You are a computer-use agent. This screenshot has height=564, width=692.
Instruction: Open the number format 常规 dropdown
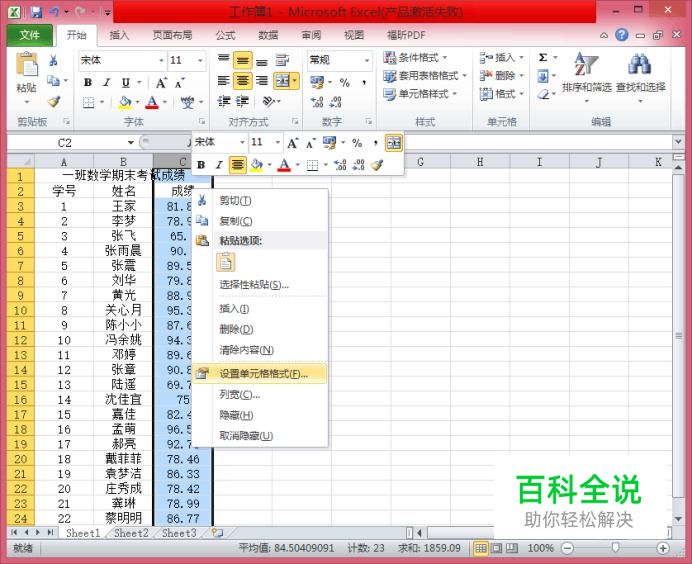click(x=367, y=60)
